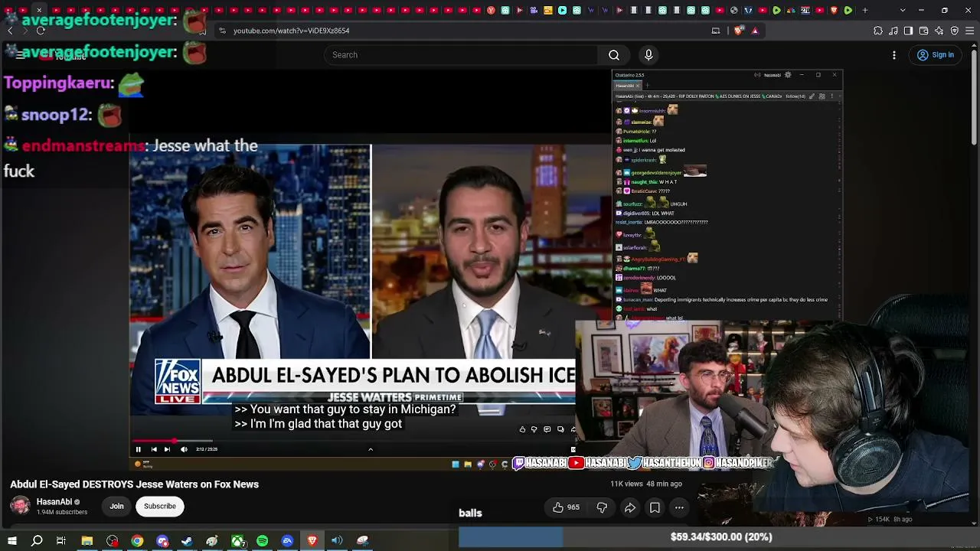Subscribe to the HasanAbi channel
The width and height of the screenshot is (980, 551).
pyautogui.click(x=160, y=506)
